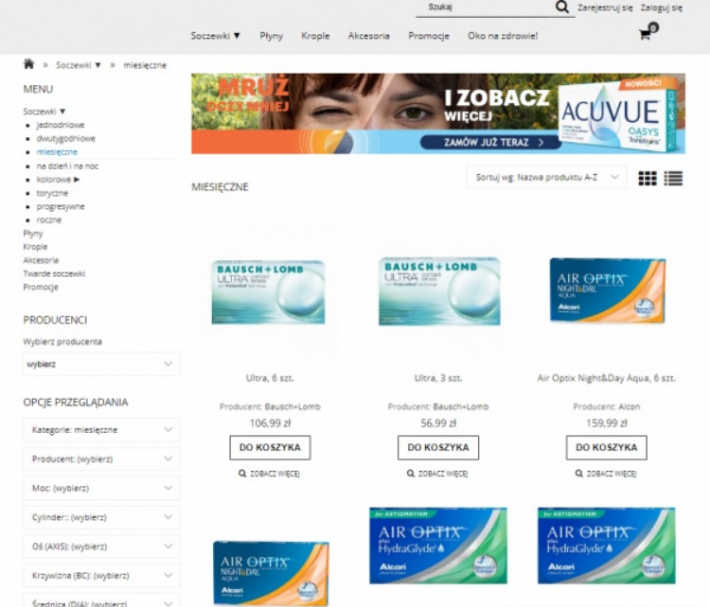The width and height of the screenshot is (710, 607).
Task: Click 'Zobacz więcej' under Air Optix Night&Day
Action: click(607, 473)
